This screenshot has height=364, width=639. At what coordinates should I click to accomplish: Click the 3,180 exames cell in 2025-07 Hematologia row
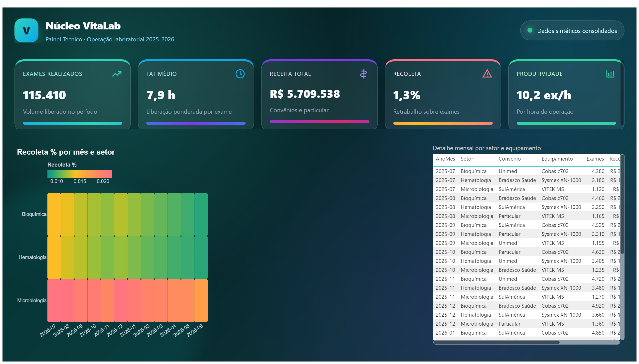598,180
